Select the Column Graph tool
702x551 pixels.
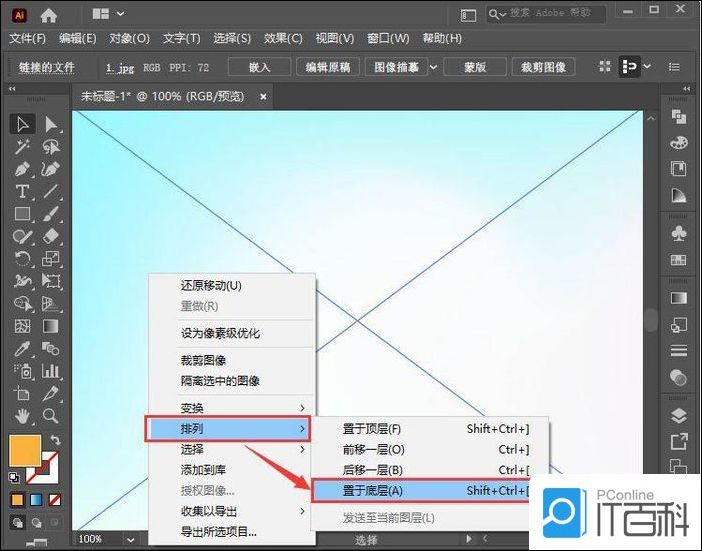tap(51, 371)
